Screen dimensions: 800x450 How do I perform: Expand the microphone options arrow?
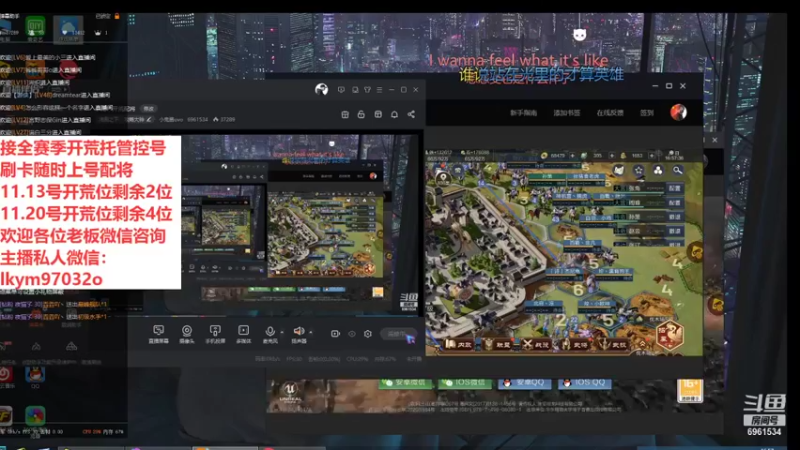click(282, 332)
